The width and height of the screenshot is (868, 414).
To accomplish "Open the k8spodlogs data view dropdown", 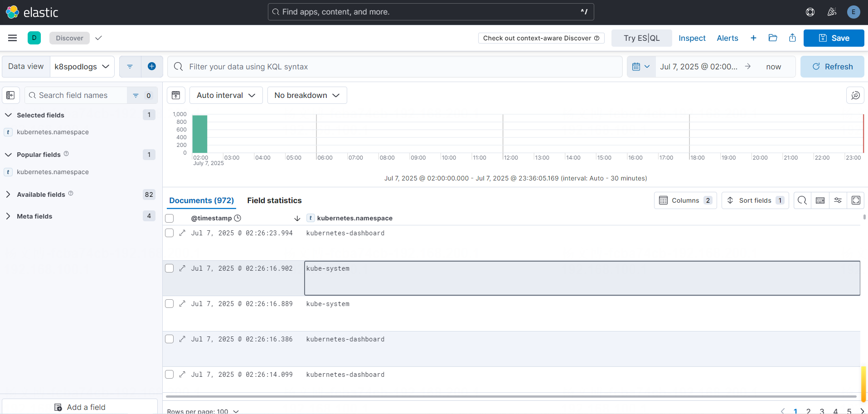I will (x=82, y=67).
